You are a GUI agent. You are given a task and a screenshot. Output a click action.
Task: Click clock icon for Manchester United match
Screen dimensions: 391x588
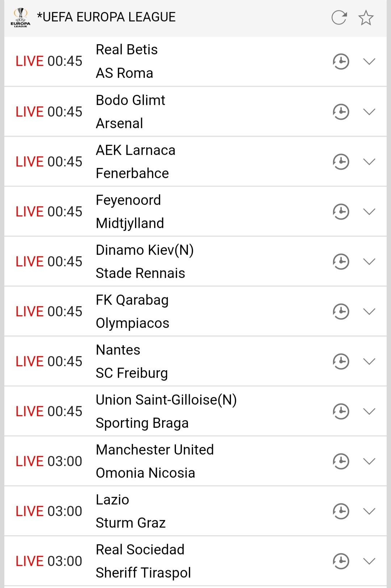[x=341, y=461]
